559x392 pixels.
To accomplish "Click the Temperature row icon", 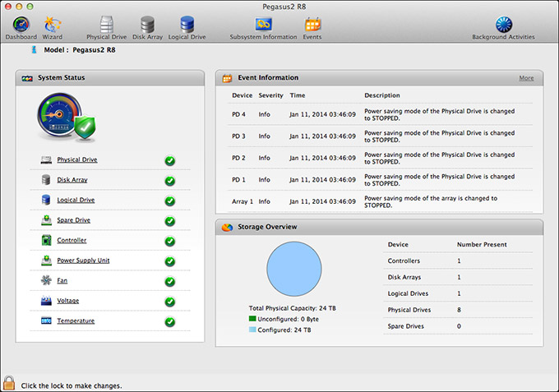I will tap(46, 321).
